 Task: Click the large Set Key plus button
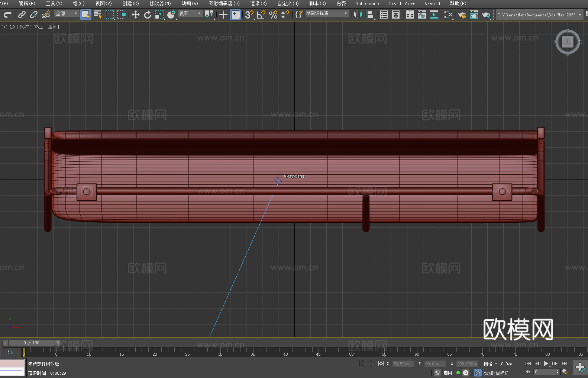pos(580,368)
